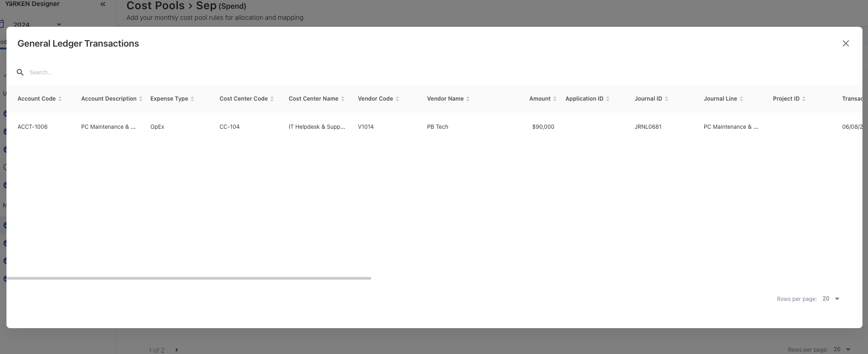Close the General Ledger Transactions dialog
This screenshot has width=868, height=354.
point(845,43)
